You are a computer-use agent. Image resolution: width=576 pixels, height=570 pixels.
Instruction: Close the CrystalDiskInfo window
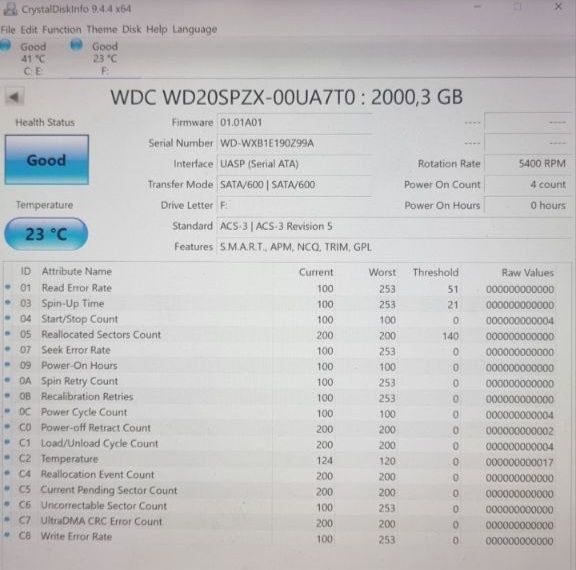tap(558, 7)
